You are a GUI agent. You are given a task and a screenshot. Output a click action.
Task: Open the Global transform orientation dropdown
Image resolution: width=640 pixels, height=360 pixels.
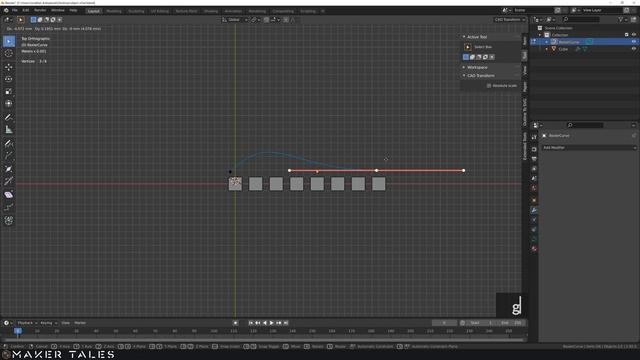pos(235,20)
